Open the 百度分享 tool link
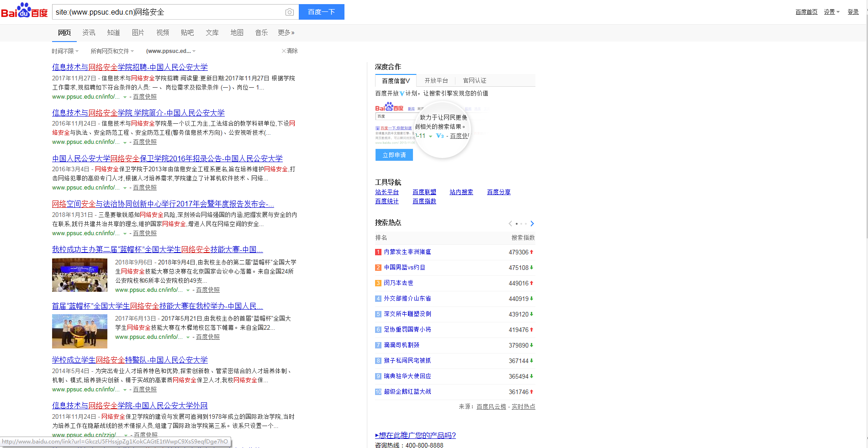 click(x=499, y=192)
